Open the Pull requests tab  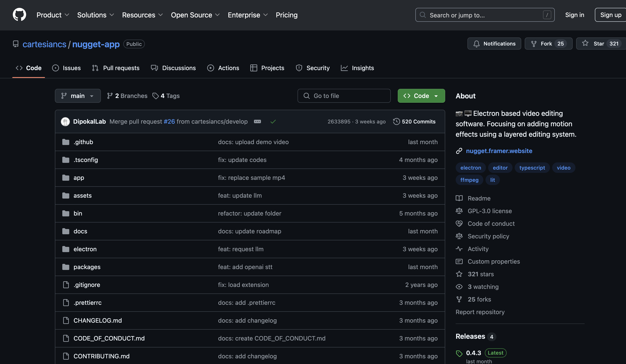click(116, 68)
